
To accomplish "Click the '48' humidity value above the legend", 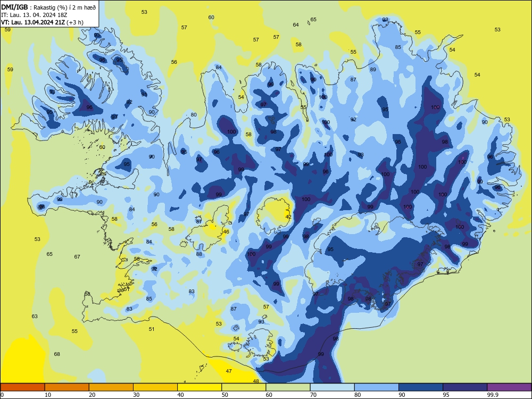I will pyautogui.click(x=256, y=381).
